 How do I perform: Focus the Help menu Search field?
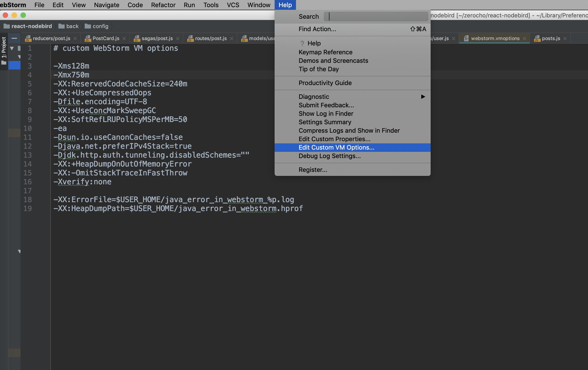376,16
